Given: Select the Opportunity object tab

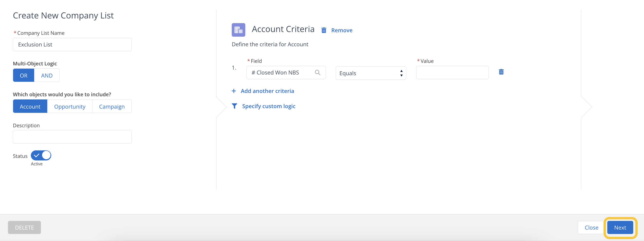Looking at the screenshot, I should tap(70, 106).
